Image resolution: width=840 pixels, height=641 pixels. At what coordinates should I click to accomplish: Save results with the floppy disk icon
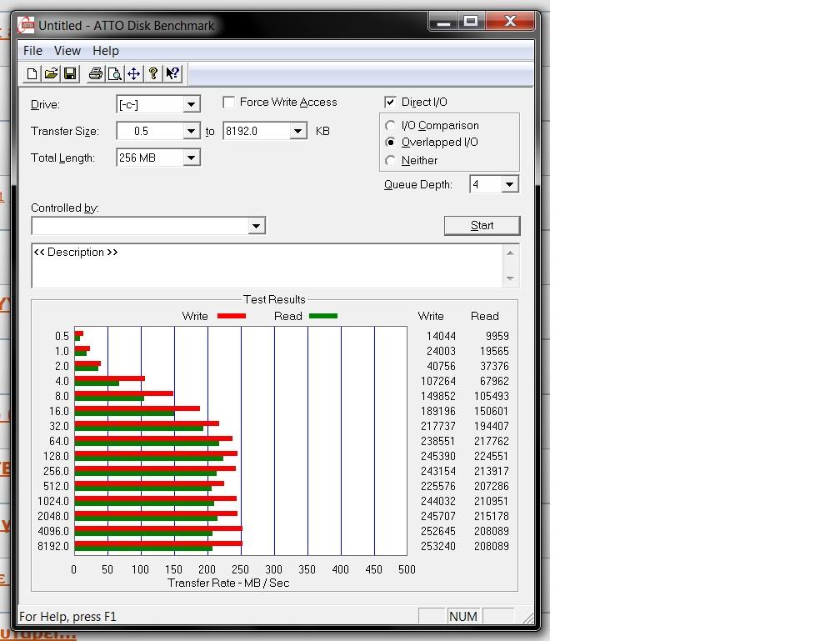(x=70, y=74)
